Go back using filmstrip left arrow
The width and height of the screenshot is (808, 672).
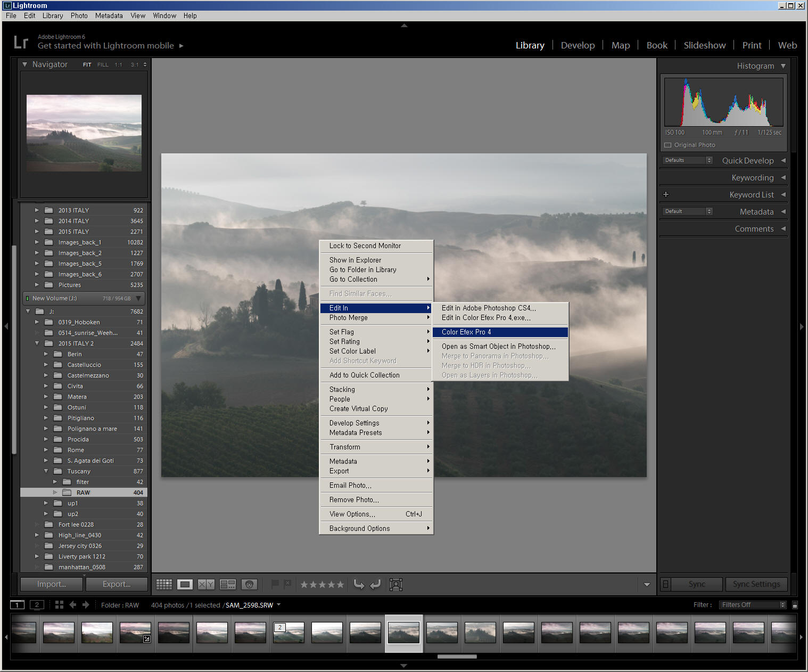pyautogui.click(x=73, y=605)
